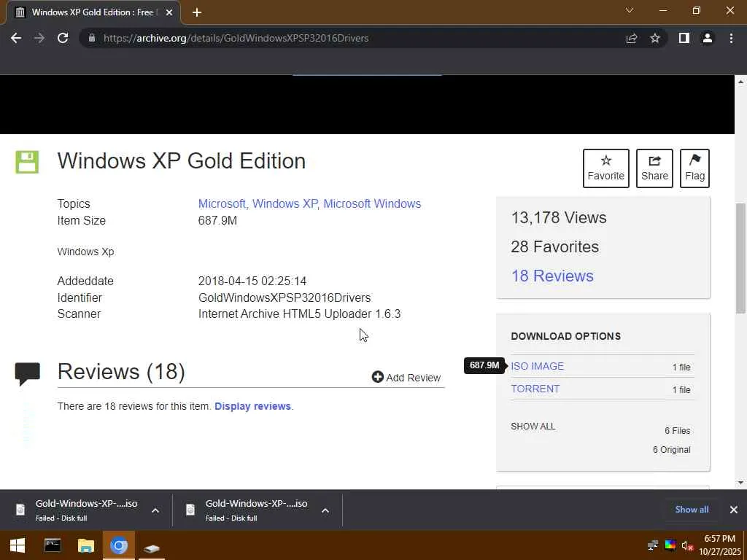The image size is (747, 560).
Task: Click the scrollbar down arrow
Action: (x=740, y=483)
